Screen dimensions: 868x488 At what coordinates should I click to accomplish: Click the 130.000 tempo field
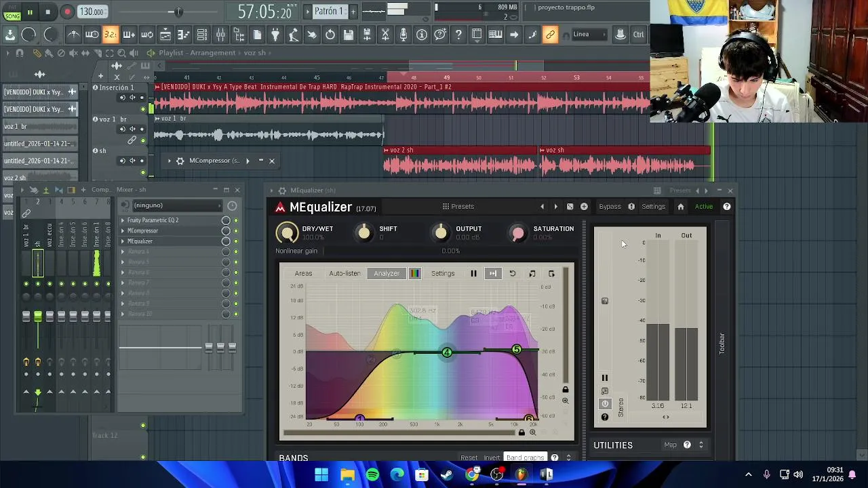92,12
